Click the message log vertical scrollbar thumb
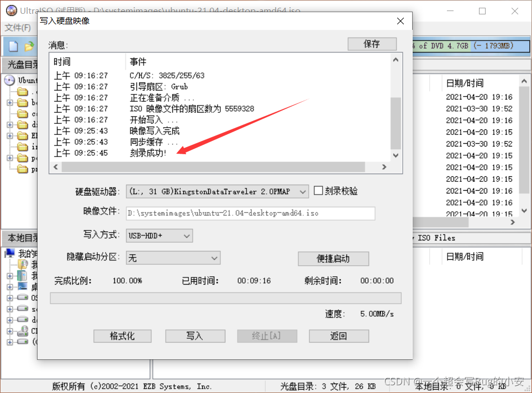532x393 pixels. tap(396, 123)
